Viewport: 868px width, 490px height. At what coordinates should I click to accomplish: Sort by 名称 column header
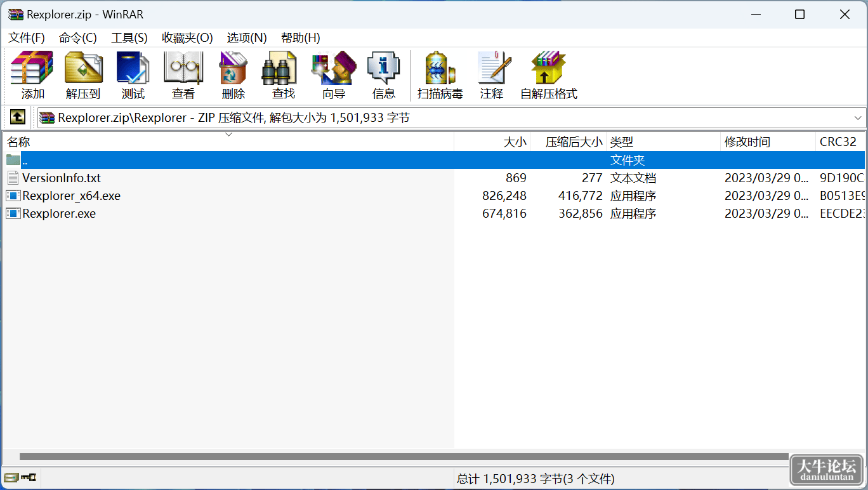tap(229, 142)
